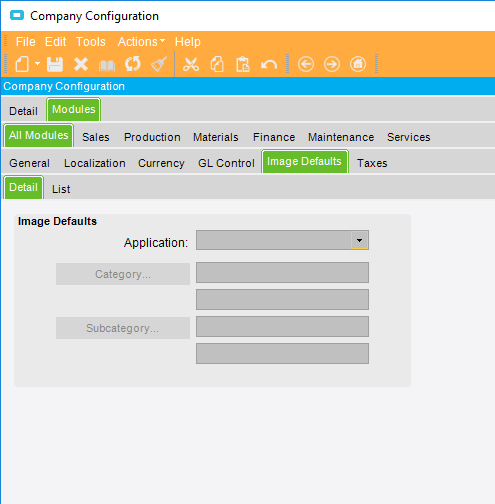The width and height of the screenshot is (495, 504).
Task: Click the Undo arrow icon
Action: coord(269,64)
